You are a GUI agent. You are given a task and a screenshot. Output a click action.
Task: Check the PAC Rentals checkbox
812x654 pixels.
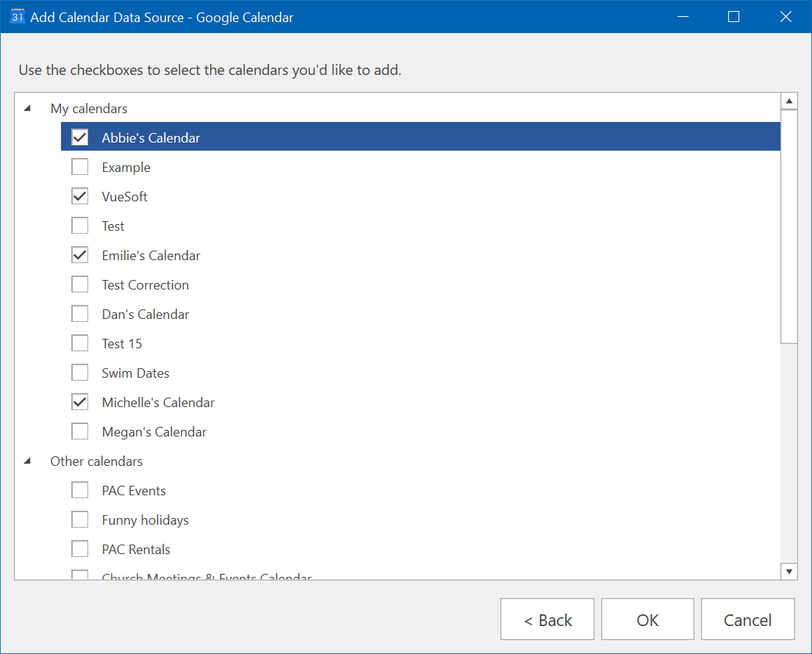click(x=80, y=549)
